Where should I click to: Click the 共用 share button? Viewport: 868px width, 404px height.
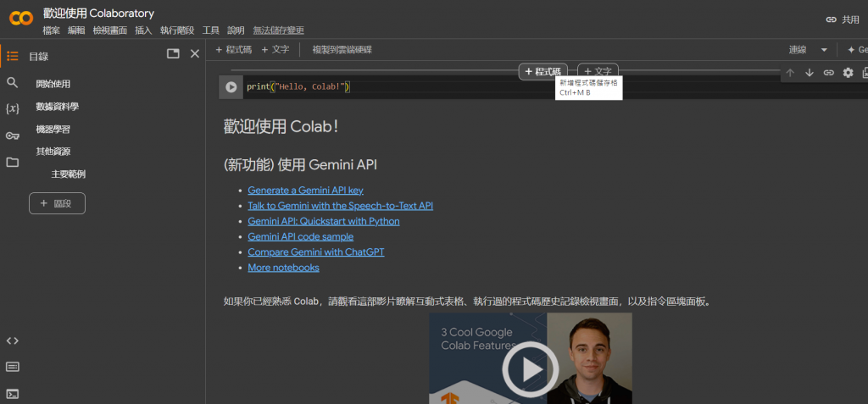(850, 19)
